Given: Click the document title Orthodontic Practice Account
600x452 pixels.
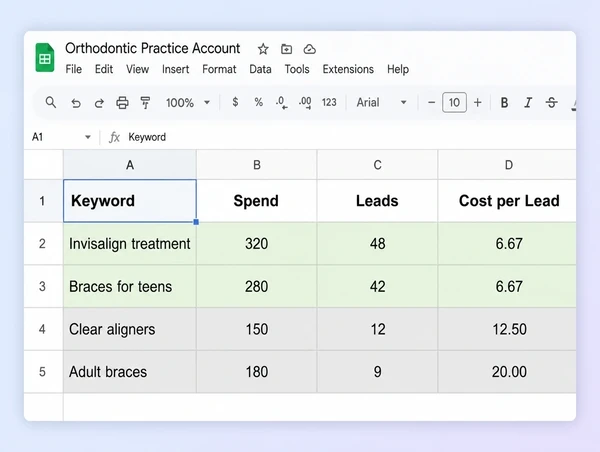Looking at the screenshot, I should pyautogui.click(x=153, y=49).
